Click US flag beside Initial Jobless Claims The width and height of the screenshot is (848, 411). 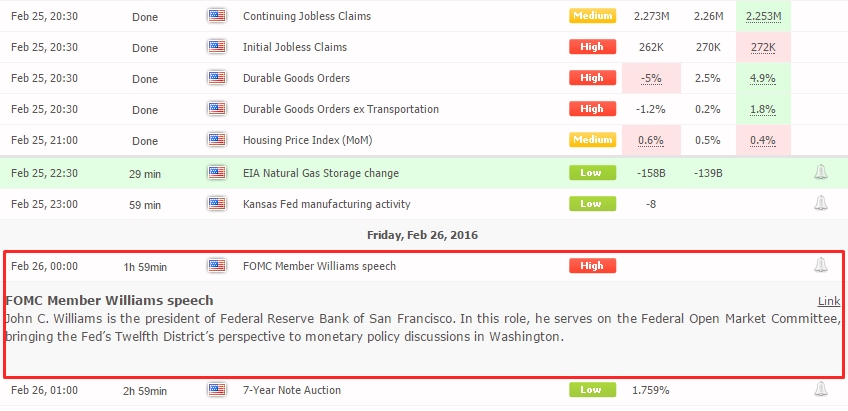216,47
